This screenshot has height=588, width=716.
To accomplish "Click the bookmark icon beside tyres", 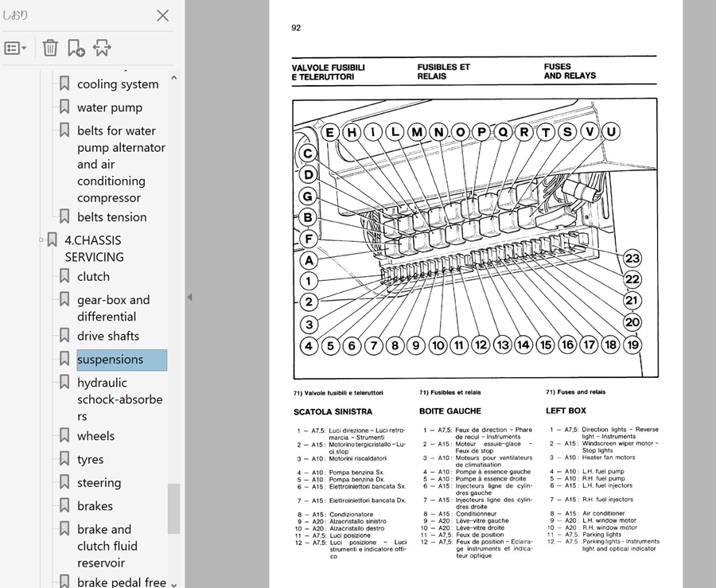I will (x=64, y=458).
